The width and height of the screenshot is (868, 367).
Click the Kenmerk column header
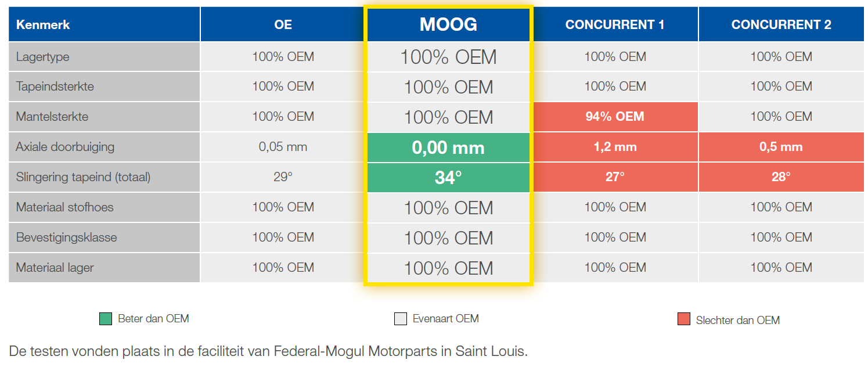point(44,24)
